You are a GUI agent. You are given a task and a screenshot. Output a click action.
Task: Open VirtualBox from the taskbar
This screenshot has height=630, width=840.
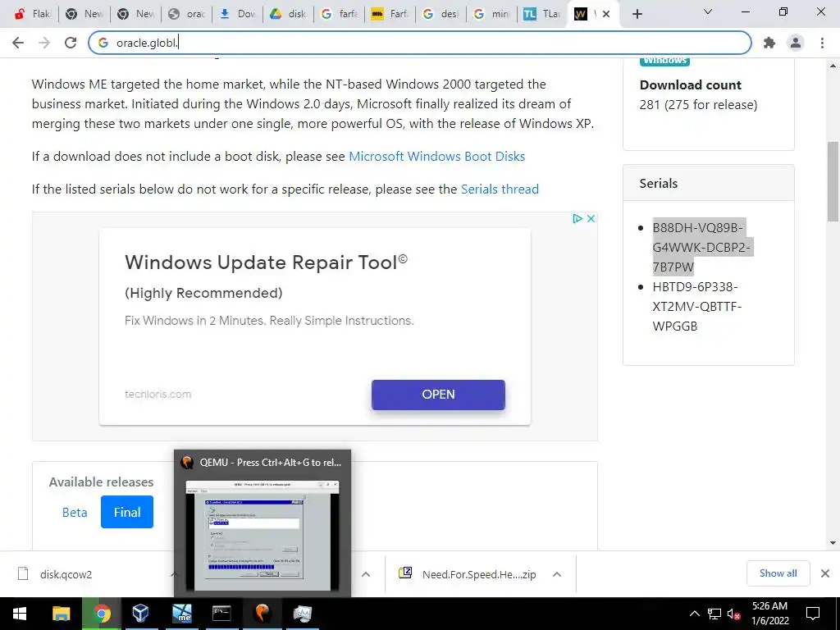[x=141, y=614]
